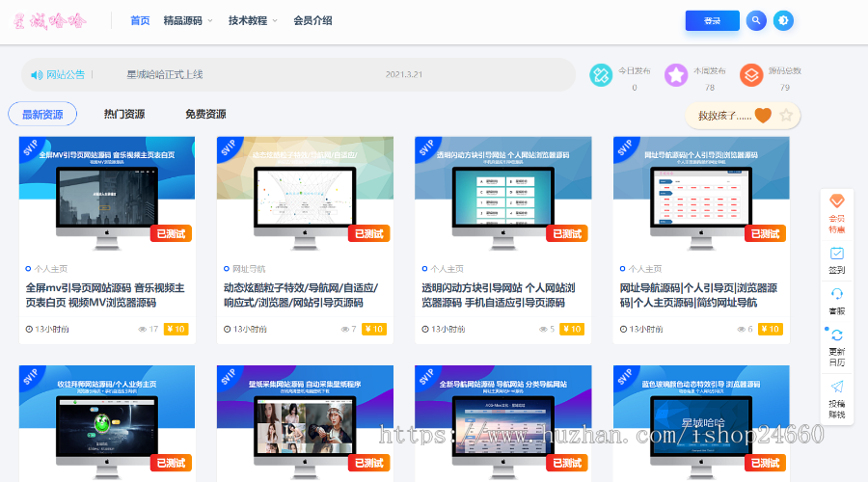Click the SVIP ribbon on the 网址导航源码 card
The height and width of the screenshot is (482, 868).
(x=626, y=148)
